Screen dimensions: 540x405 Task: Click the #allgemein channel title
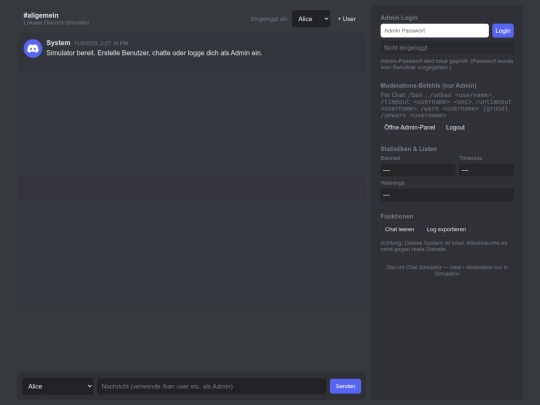(41, 15)
